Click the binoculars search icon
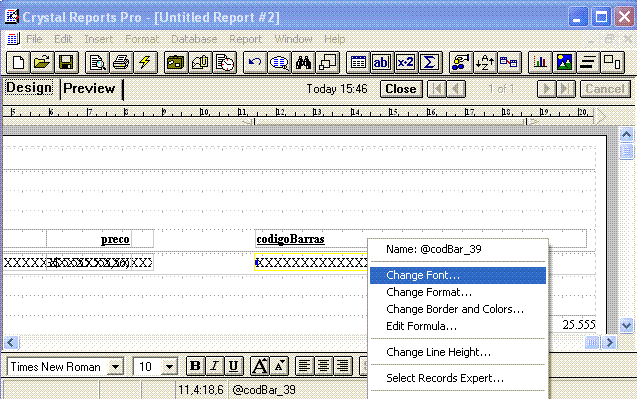 coord(303,63)
